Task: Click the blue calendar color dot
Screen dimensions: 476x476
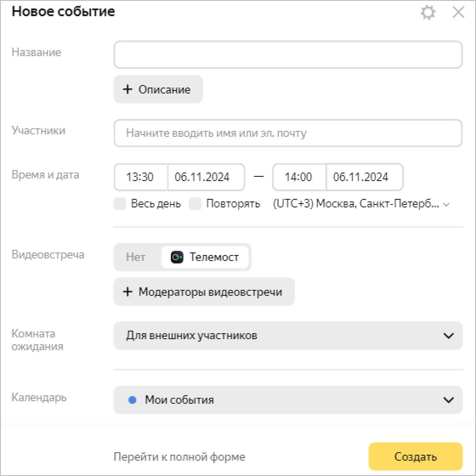Action: 132,400
